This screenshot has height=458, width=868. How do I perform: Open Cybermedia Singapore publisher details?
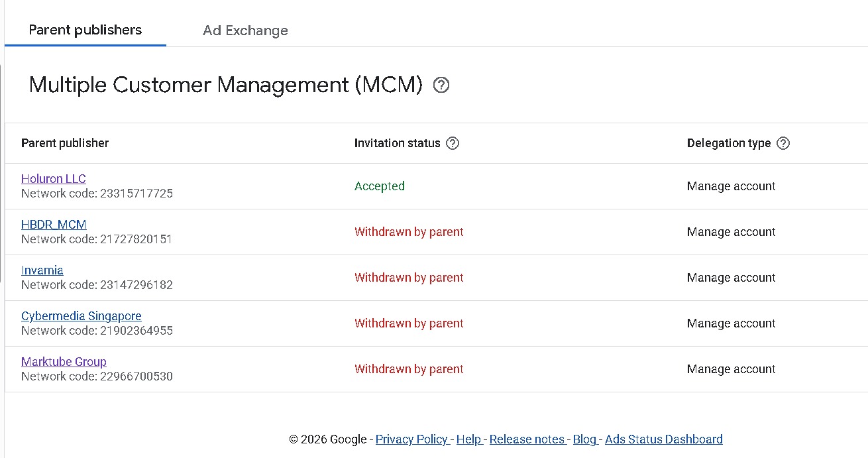point(81,316)
